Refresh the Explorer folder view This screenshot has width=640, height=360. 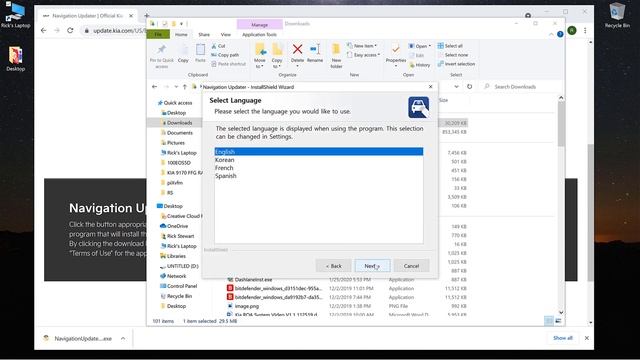coord(469,87)
